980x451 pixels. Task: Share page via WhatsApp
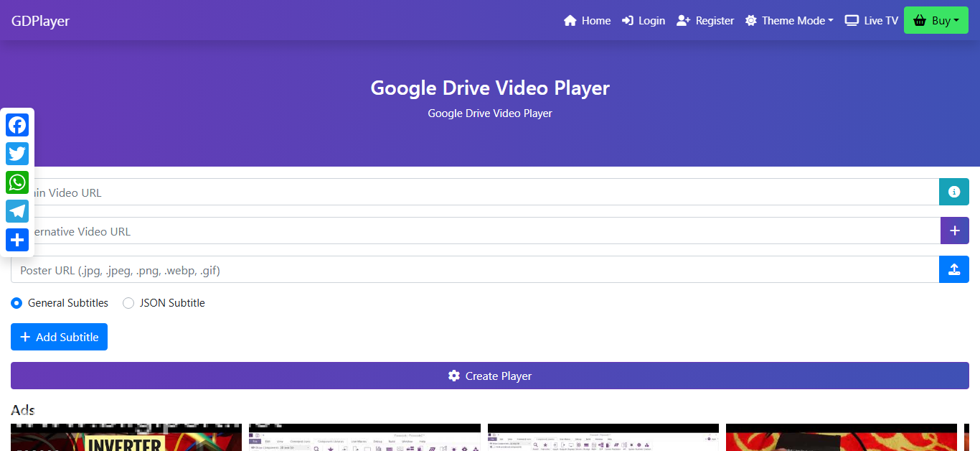point(17,182)
